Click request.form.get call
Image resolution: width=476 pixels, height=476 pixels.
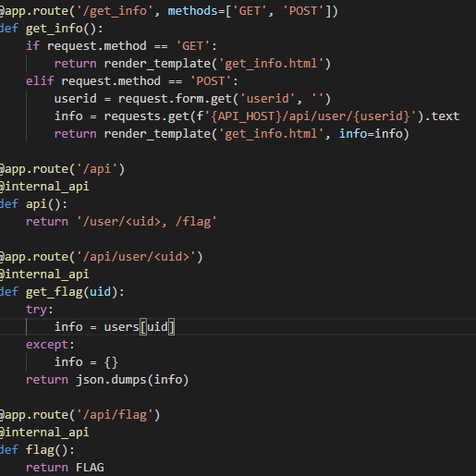pos(175,99)
